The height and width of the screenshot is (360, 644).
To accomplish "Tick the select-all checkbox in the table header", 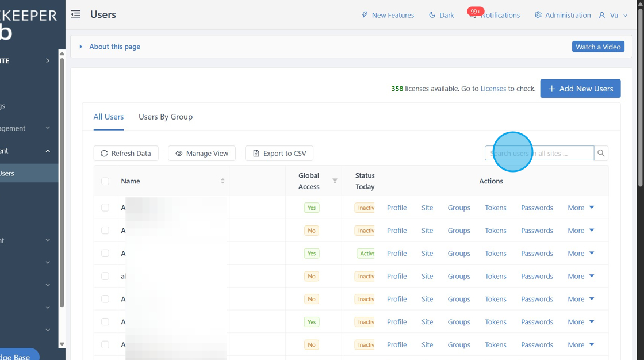I will point(105,181).
